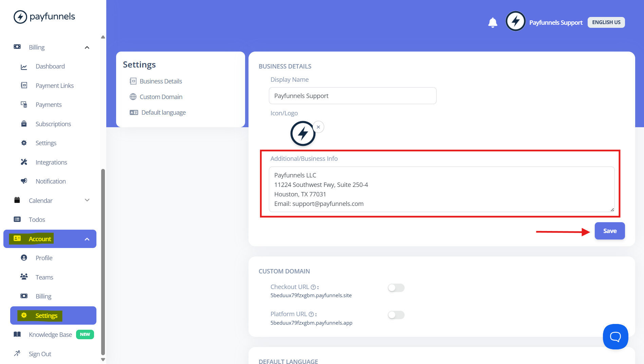Open the chat support widget
The height and width of the screenshot is (364, 644).
(615, 337)
